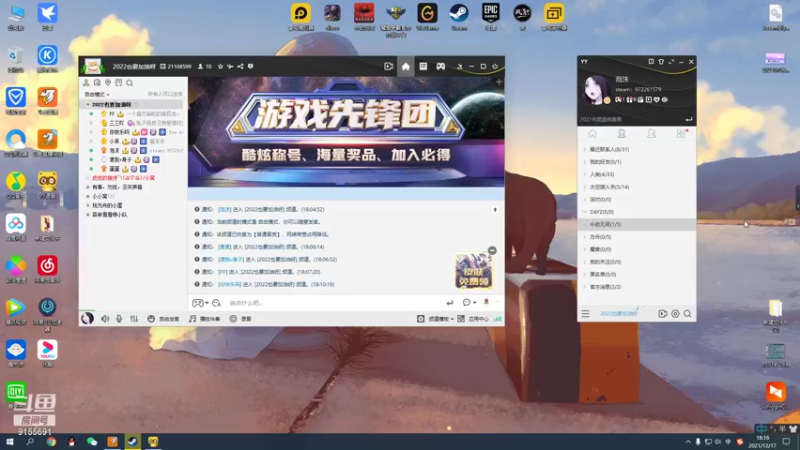The width and height of the screenshot is (800, 450).
Task: Click the [渡奴v舟子] name link in chat
Action: click(x=231, y=260)
